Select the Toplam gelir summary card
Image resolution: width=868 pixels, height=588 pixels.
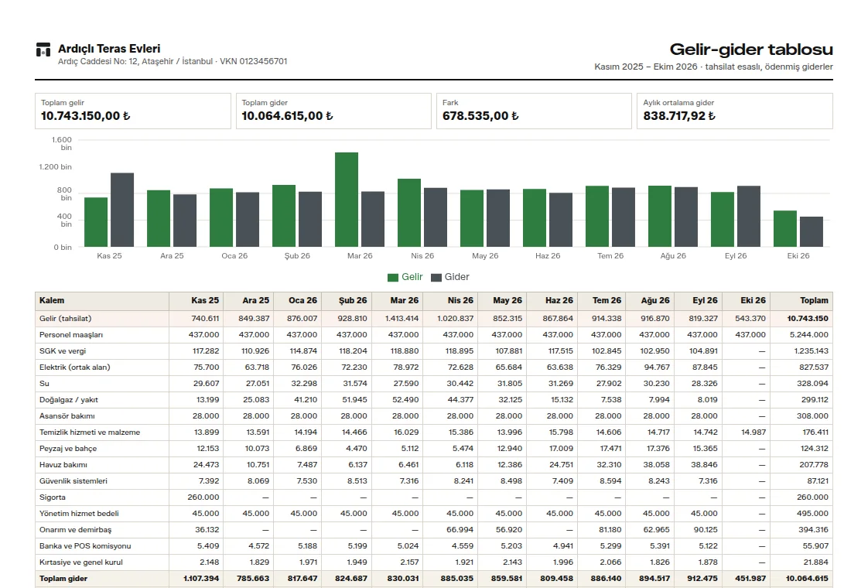(x=133, y=111)
